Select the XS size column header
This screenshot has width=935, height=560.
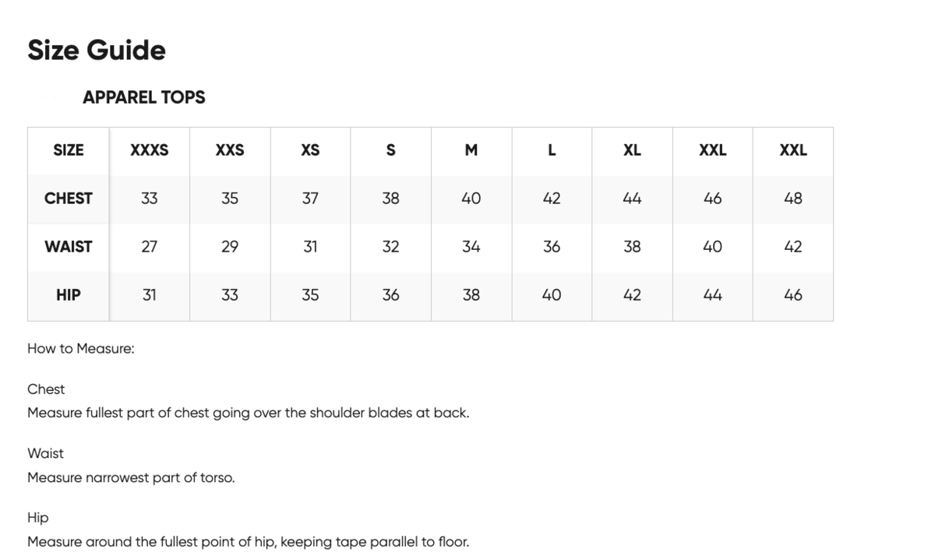point(310,150)
